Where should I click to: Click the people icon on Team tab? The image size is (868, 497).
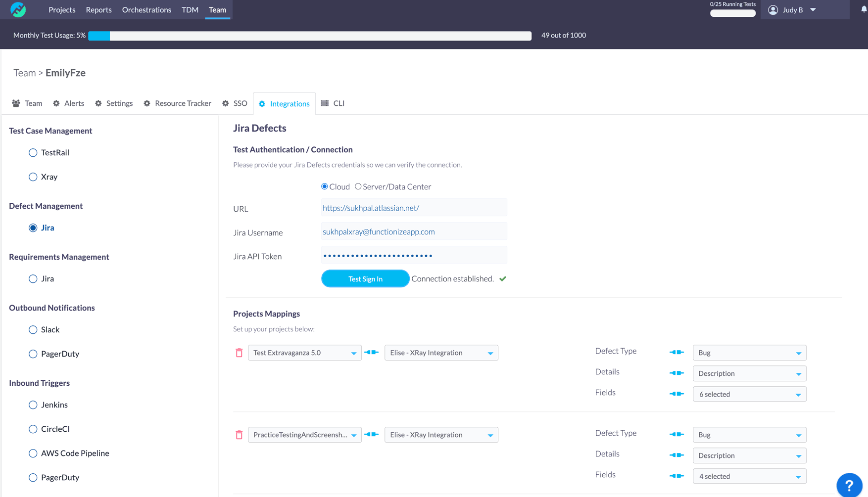click(x=16, y=103)
